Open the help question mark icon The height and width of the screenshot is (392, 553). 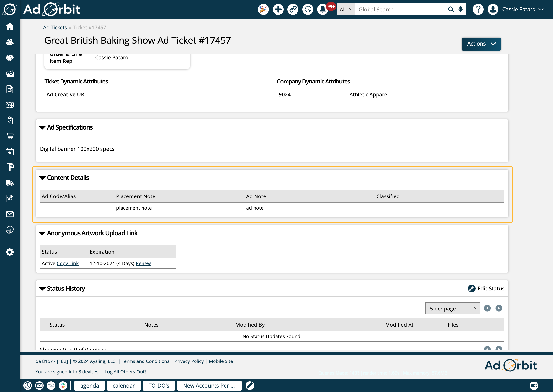[x=478, y=10]
